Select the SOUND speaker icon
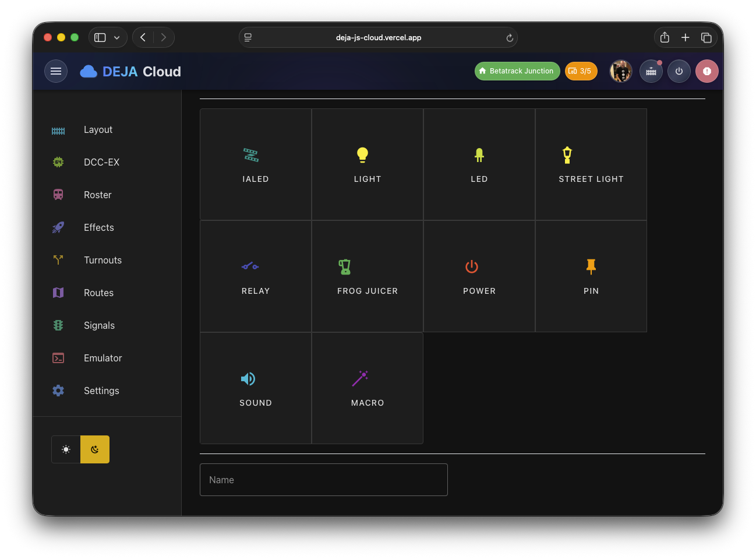 [x=248, y=378]
